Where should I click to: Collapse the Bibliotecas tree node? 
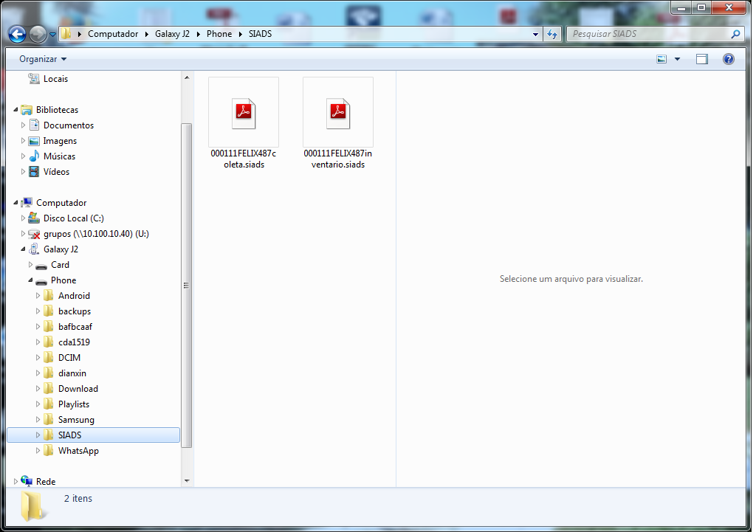click(x=16, y=110)
